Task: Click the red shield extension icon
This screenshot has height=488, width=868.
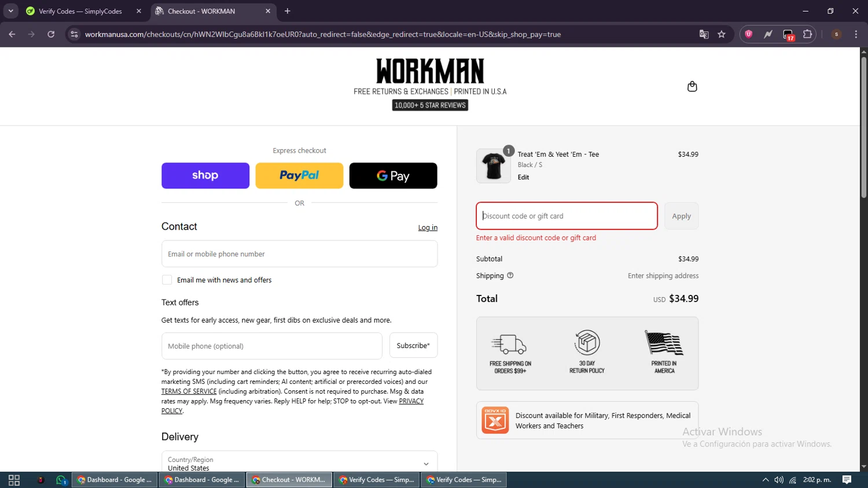Action: [x=749, y=34]
